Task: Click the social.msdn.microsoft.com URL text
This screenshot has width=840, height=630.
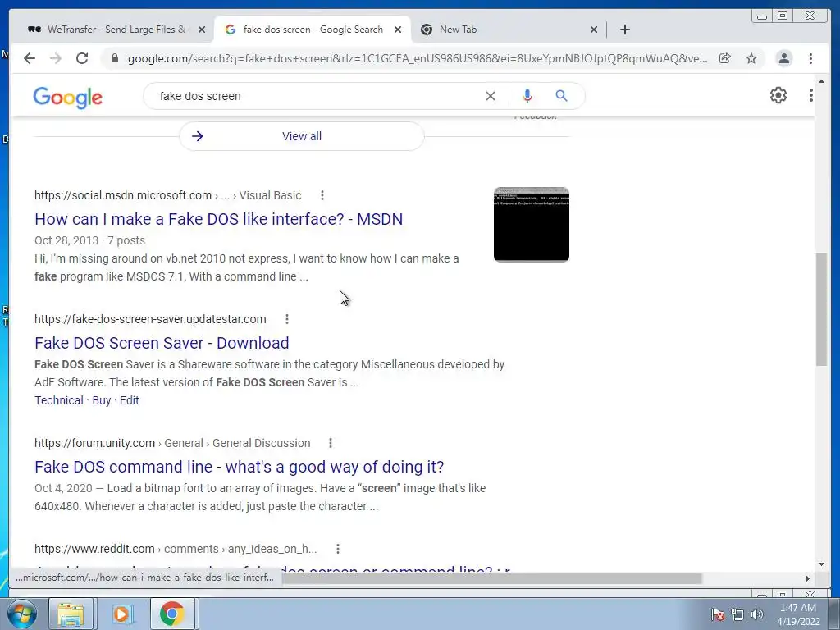Action: tap(123, 195)
